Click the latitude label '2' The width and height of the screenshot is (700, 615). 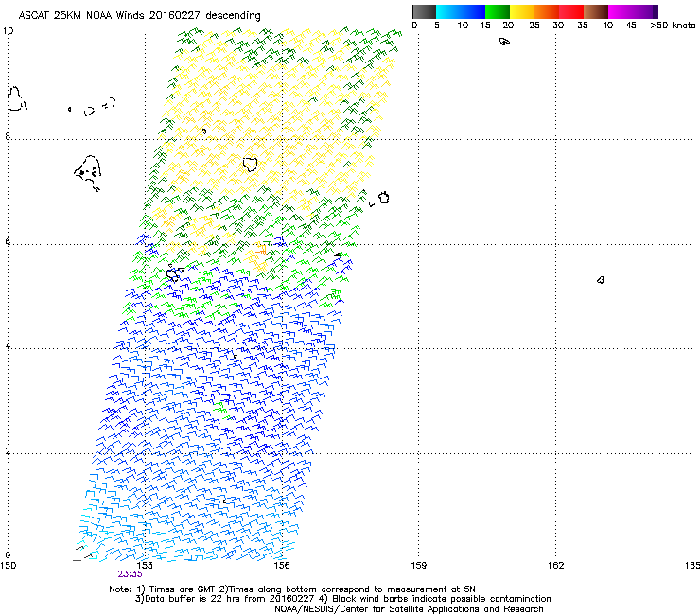pyautogui.click(x=8, y=450)
